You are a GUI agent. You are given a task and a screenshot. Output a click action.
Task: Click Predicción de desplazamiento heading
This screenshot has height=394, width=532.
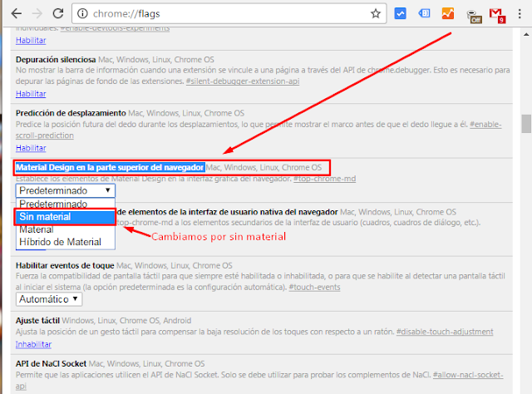pos(71,113)
